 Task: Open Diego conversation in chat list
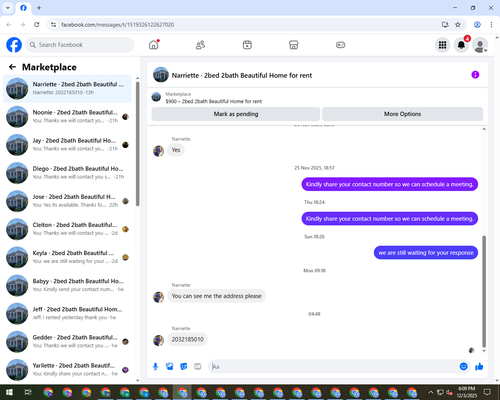pos(67,173)
